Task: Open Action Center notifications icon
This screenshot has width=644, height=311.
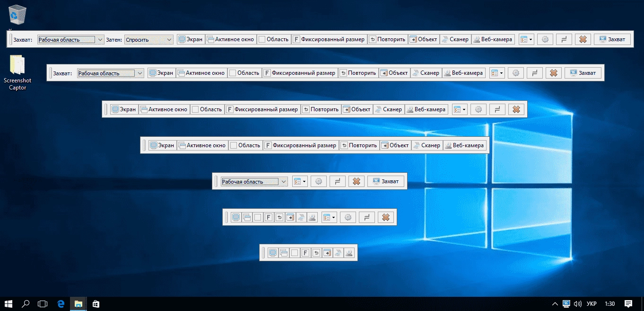Action: (x=628, y=303)
